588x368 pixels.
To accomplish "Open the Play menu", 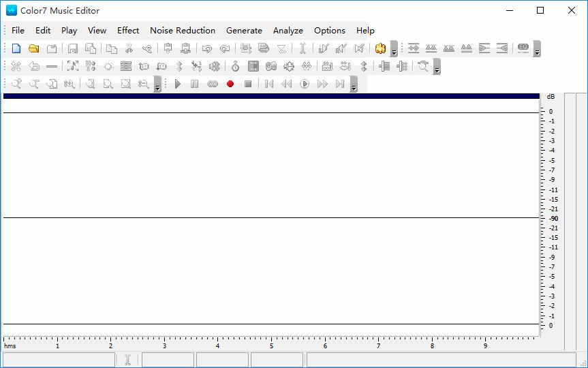I will pyautogui.click(x=69, y=31).
